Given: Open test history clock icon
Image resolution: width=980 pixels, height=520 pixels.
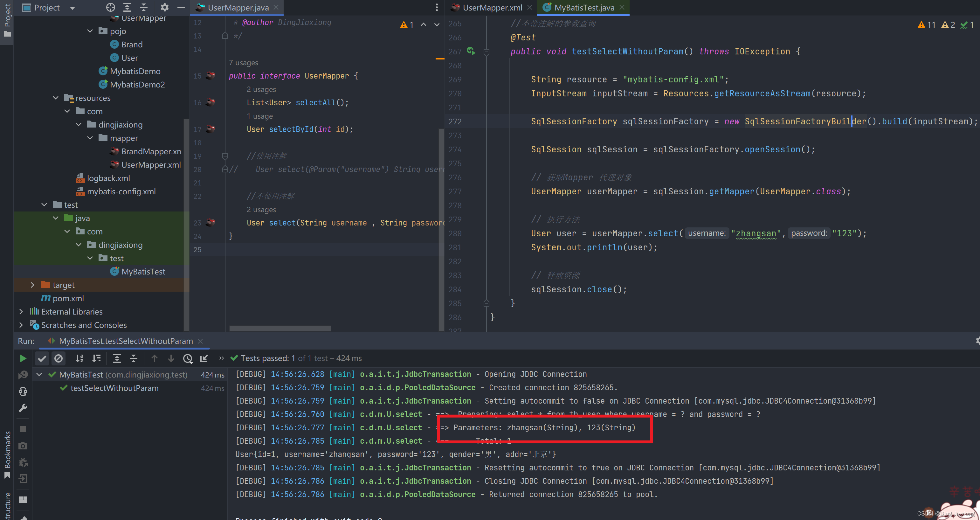Looking at the screenshot, I should click(188, 358).
